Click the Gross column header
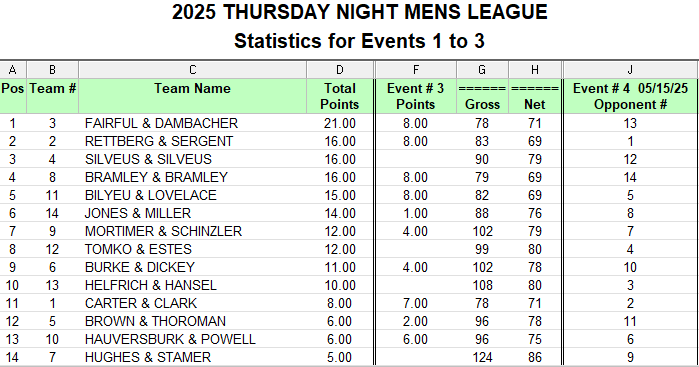The width and height of the screenshot is (699, 367). (x=482, y=96)
